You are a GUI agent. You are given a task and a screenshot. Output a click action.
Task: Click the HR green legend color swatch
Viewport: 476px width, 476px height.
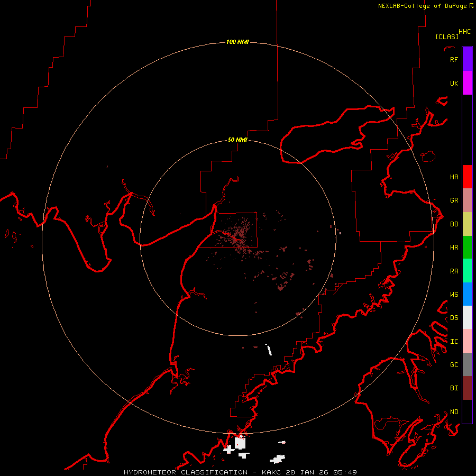pyautogui.click(x=467, y=248)
